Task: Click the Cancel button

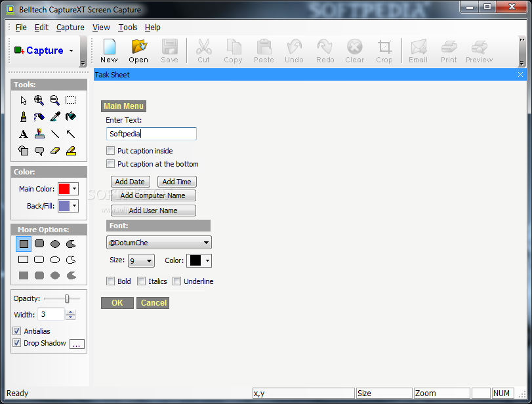Action: (x=153, y=302)
